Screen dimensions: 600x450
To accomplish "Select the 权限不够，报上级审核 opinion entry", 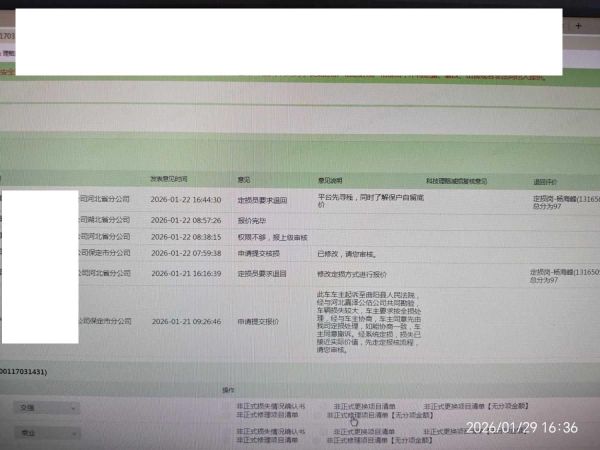I will [267, 236].
